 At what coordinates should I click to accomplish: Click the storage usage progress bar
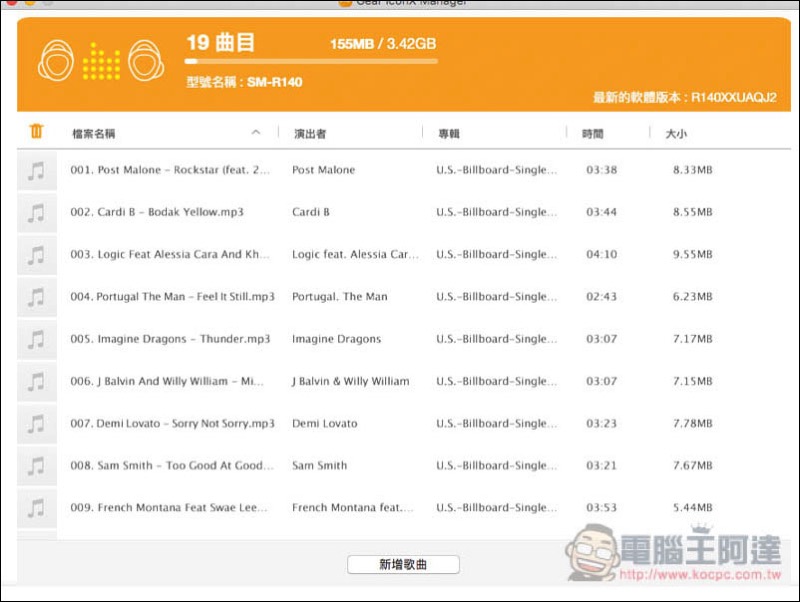pyautogui.click(x=311, y=61)
